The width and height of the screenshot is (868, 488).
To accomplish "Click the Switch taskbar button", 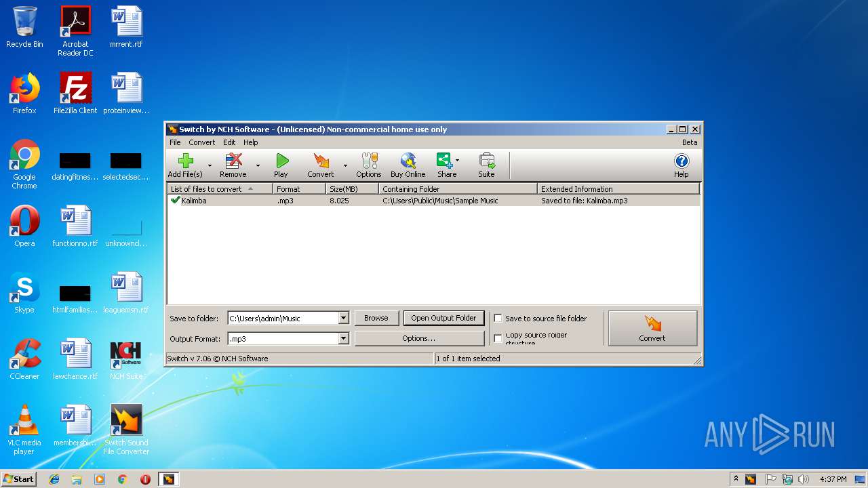I will click(x=168, y=479).
